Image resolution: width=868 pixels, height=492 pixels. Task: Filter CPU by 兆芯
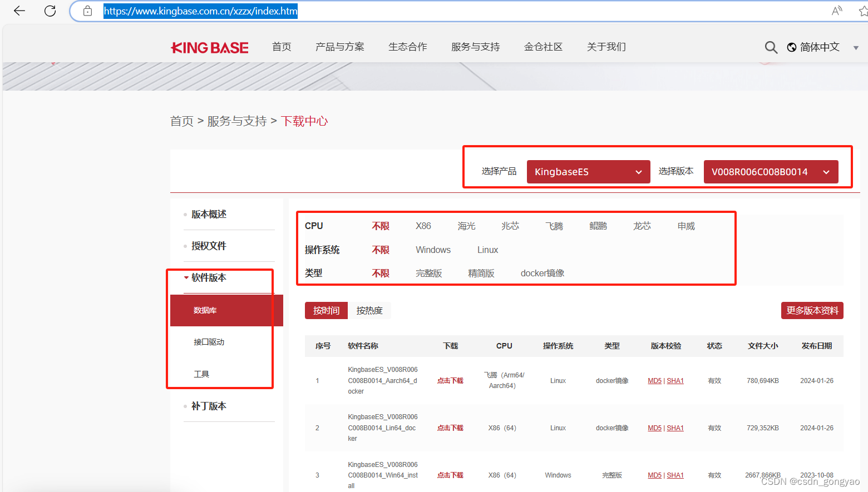click(510, 226)
